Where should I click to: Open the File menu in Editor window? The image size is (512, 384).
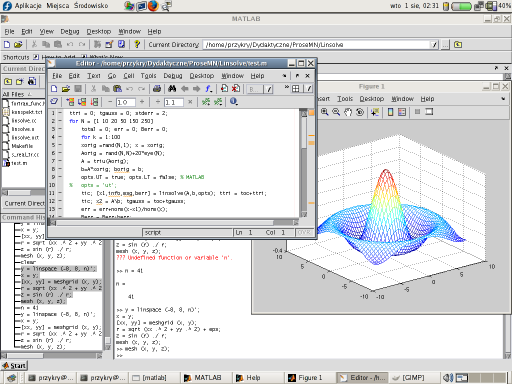coord(57,76)
